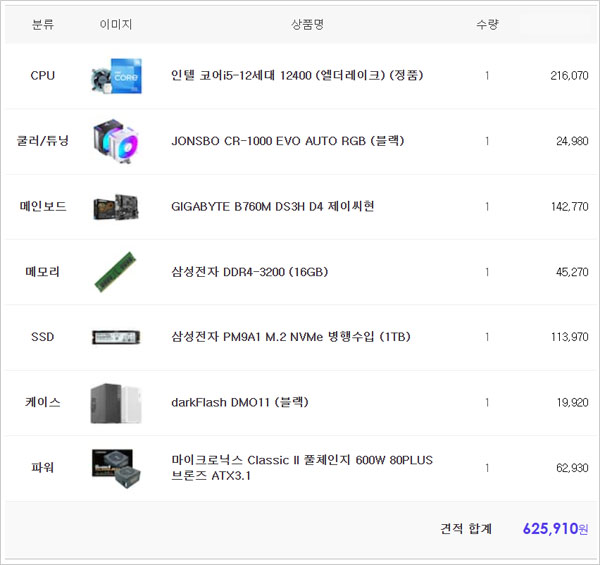Click the 625,910원 total price
Image resolution: width=600 pixels, height=565 pixels.
(x=555, y=528)
